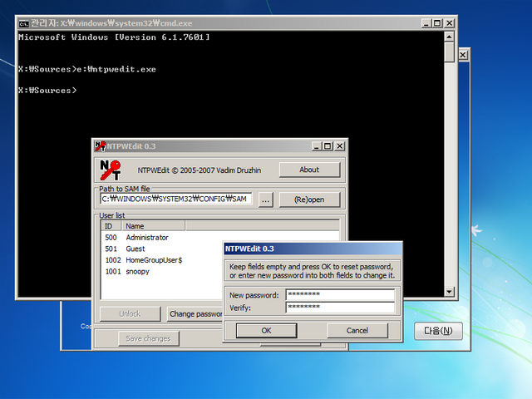Click the 다음(N) next button
This screenshot has height=399, width=532.
tap(438, 331)
